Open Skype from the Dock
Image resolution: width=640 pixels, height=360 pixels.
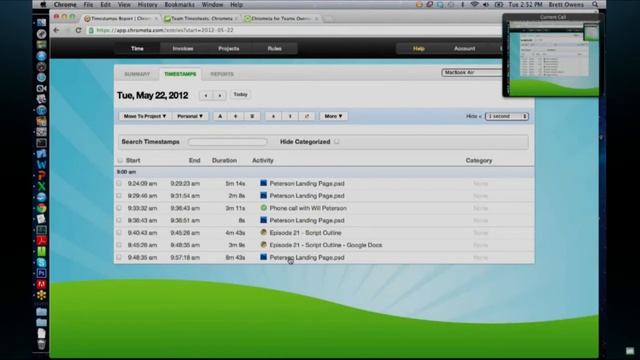pyautogui.click(x=42, y=262)
